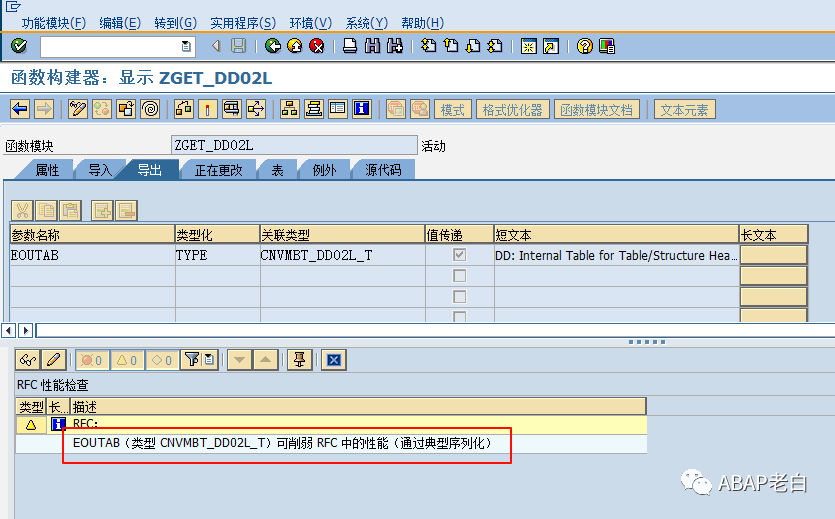Toggle pass-by-value checkbox in second table row

tap(459, 276)
